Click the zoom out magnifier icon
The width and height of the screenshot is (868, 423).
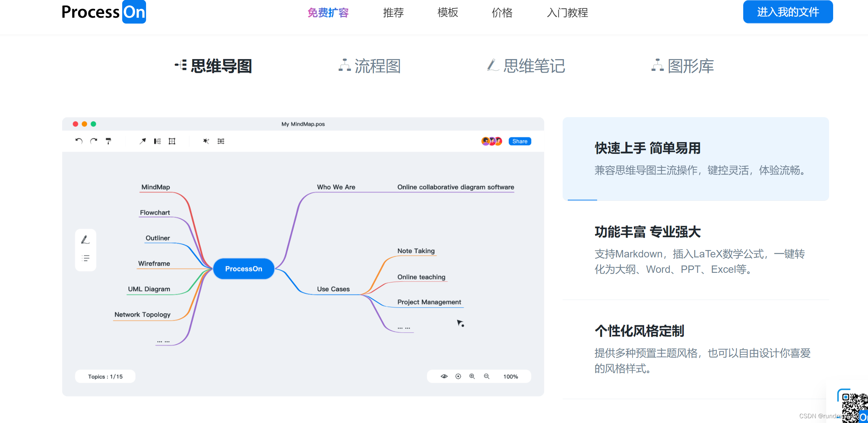point(487,376)
